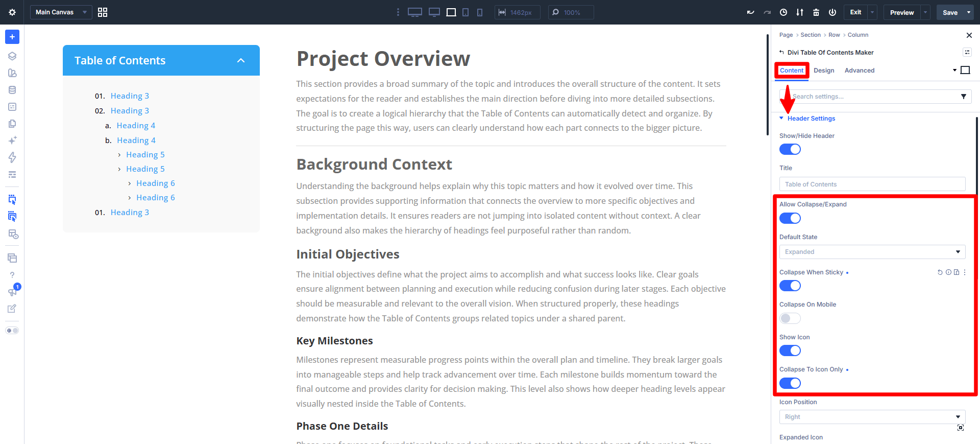Enable the Collapse On Mobile switch

point(790,318)
